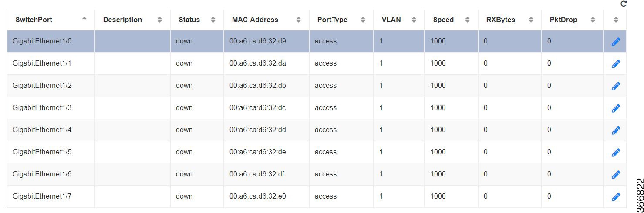
Task: Sort table by SwitchPort column arrow
Action: pyautogui.click(x=84, y=18)
